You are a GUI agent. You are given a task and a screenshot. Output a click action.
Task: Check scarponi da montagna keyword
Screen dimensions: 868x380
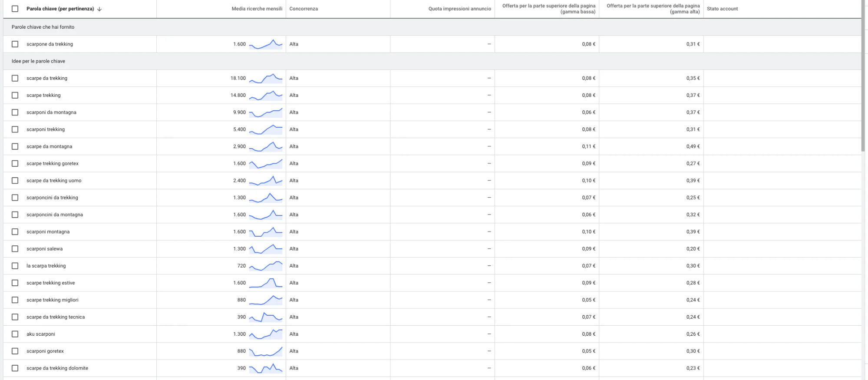coord(15,112)
